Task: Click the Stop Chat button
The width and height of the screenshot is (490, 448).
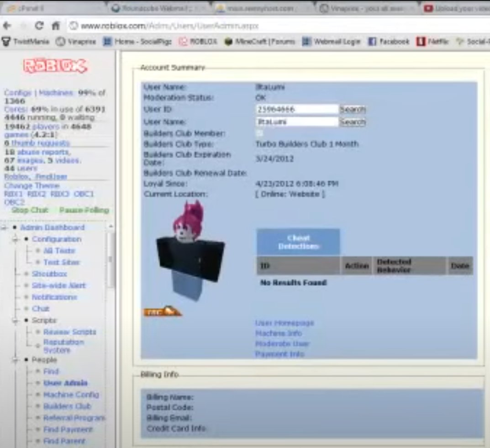Action: point(30,210)
